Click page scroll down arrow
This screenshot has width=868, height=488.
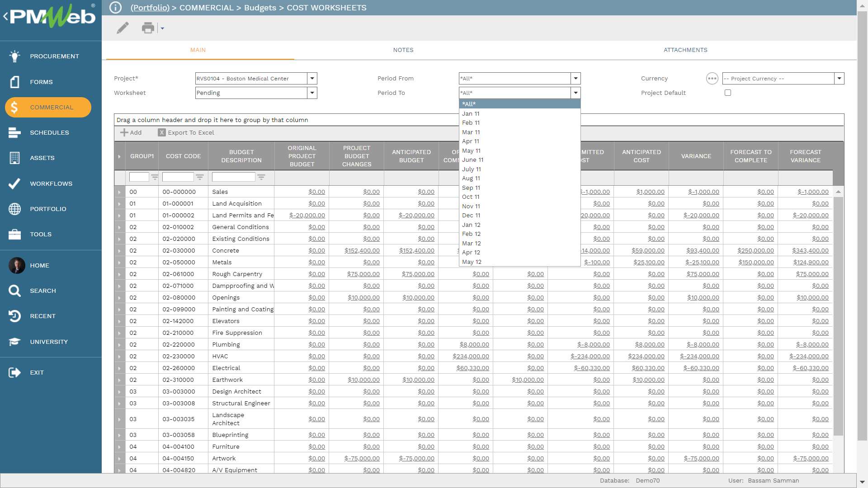click(x=863, y=482)
